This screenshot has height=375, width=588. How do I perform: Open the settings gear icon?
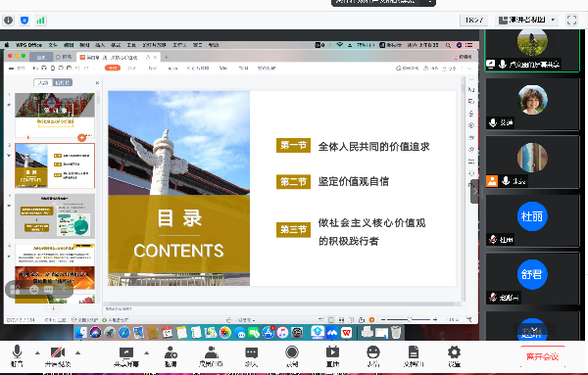point(454,355)
